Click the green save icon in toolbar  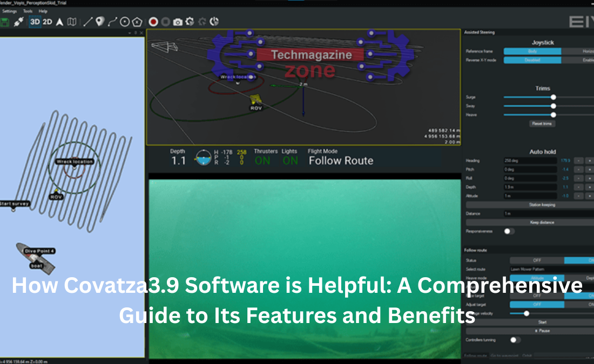4,22
